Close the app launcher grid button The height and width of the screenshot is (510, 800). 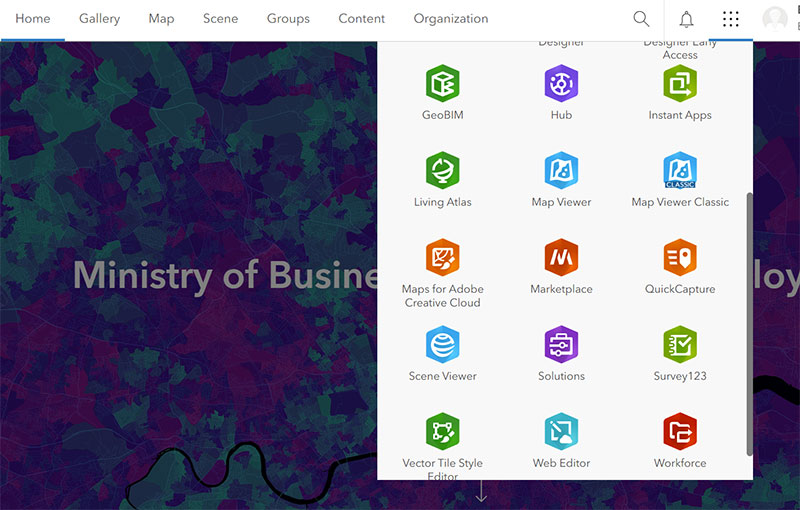click(x=731, y=19)
